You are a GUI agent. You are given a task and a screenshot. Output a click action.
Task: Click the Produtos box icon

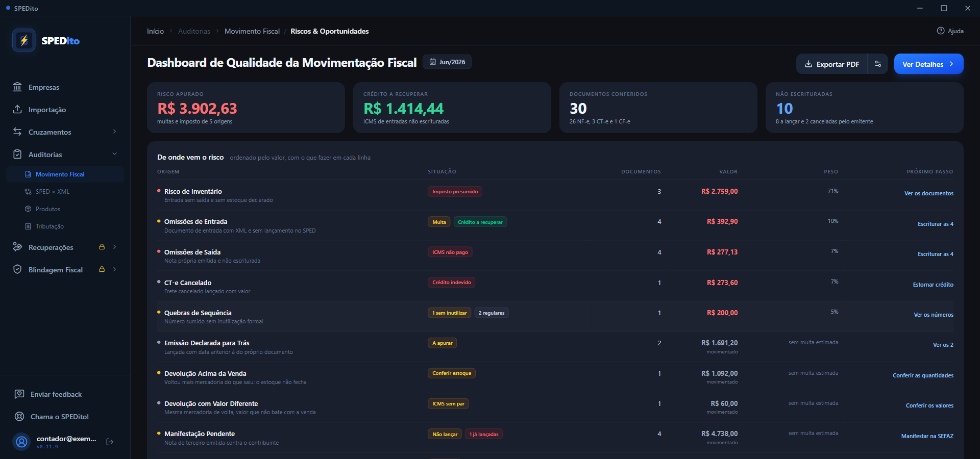point(28,209)
